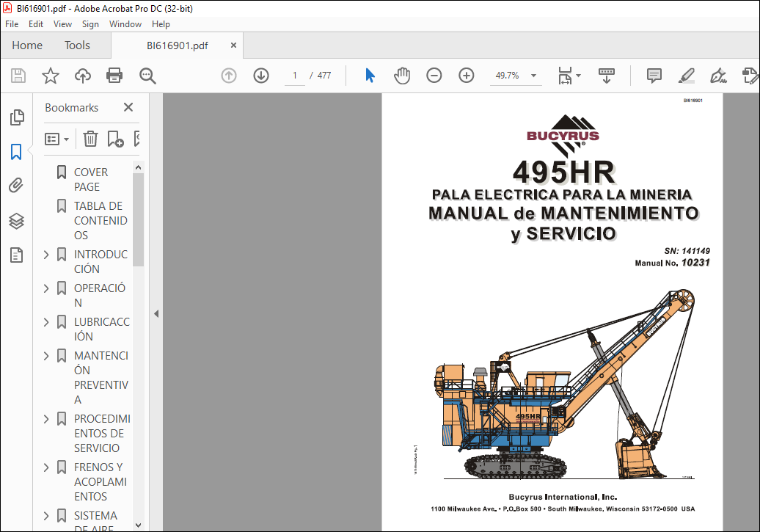Click the zoom percentage field
The image size is (760, 532).
click(x=507, y=76)
